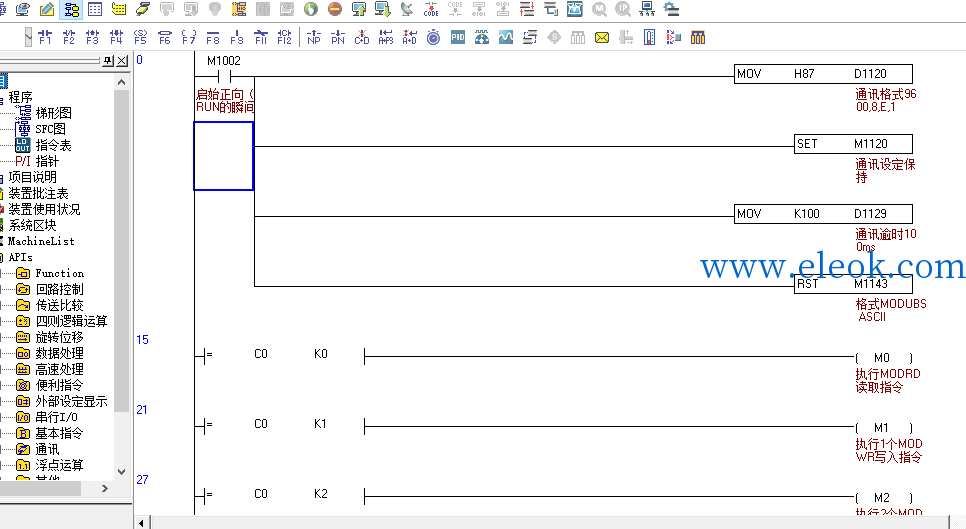Select the NP rising edge contact tool

(x=314, y=37)
